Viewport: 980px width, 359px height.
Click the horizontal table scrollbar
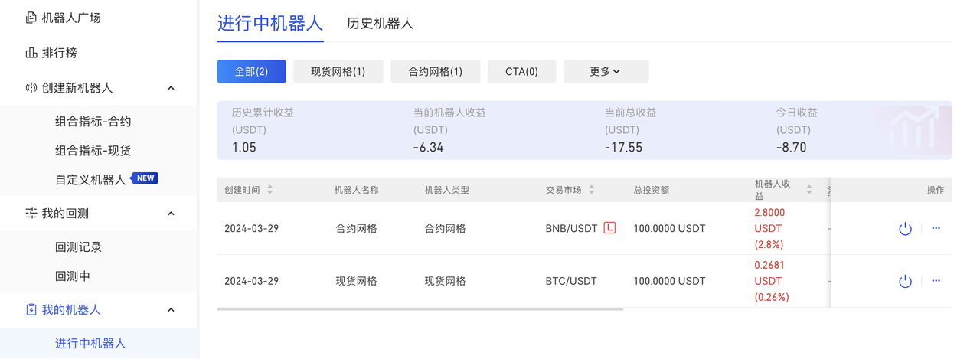point(420,309)
